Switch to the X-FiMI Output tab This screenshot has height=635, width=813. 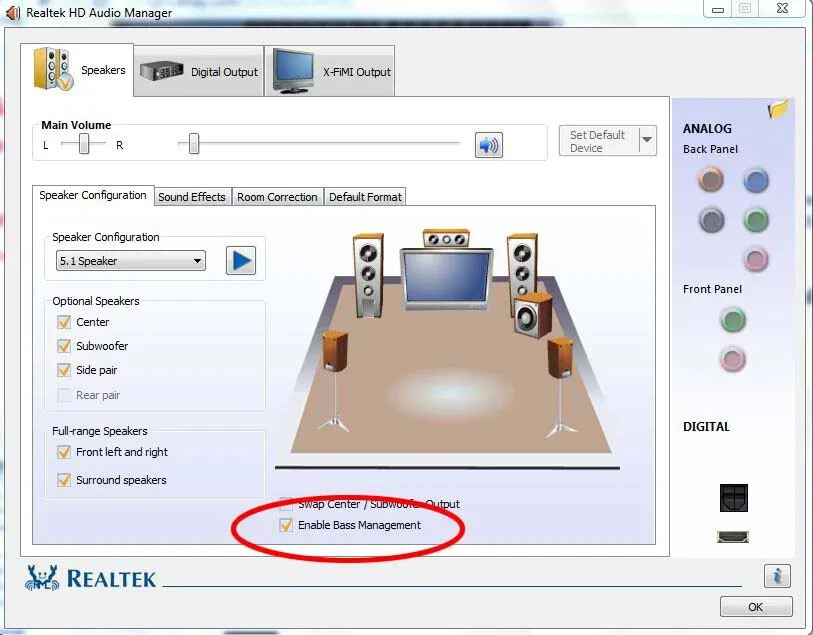pyautogui.click(x=330, y=72)
